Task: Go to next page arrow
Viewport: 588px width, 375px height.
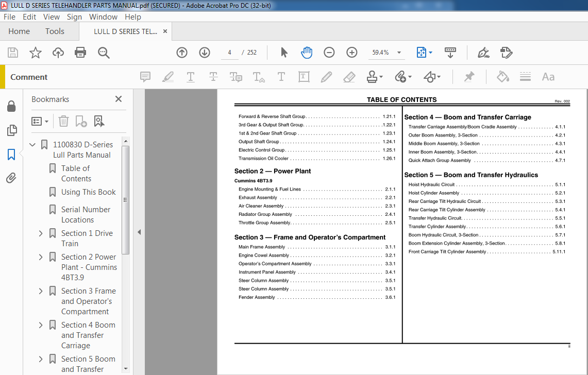Action: pyautogui.click(x=205, y=53)
